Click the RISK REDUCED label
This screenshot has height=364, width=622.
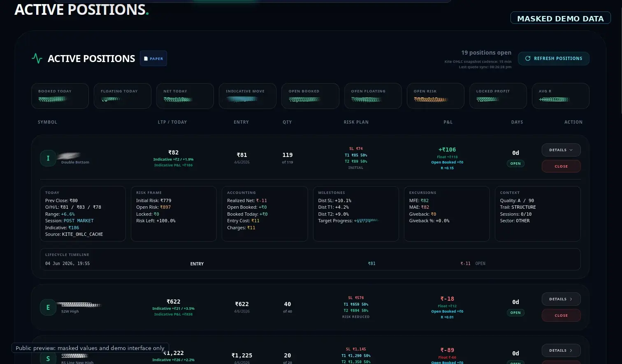(356, 317)
